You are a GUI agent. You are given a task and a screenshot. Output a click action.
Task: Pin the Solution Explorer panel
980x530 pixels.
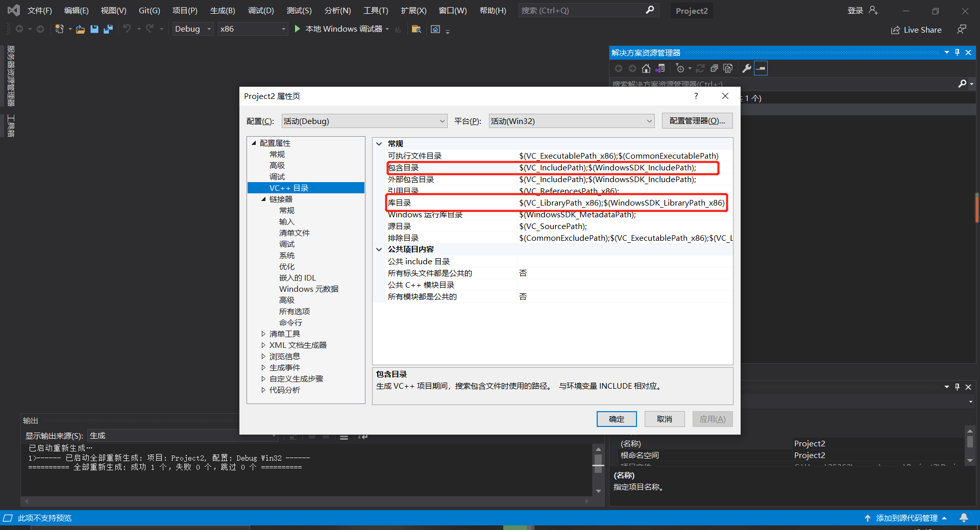coord(957,53)
